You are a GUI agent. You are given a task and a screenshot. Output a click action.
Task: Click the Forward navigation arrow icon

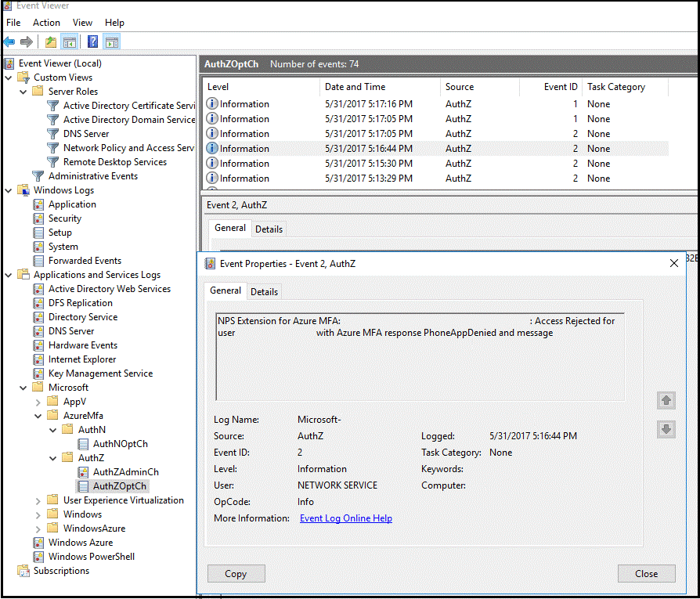pos(26,41)
